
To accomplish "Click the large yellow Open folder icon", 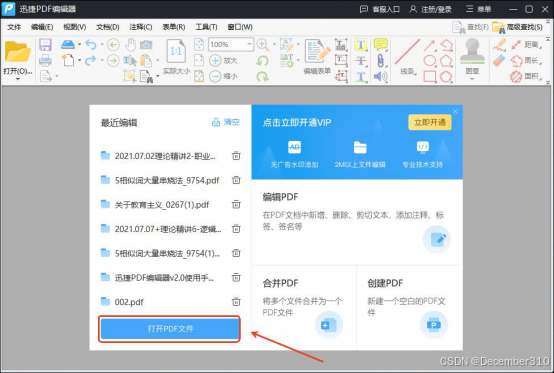I will pyautogui.click(x=17, y=52).
